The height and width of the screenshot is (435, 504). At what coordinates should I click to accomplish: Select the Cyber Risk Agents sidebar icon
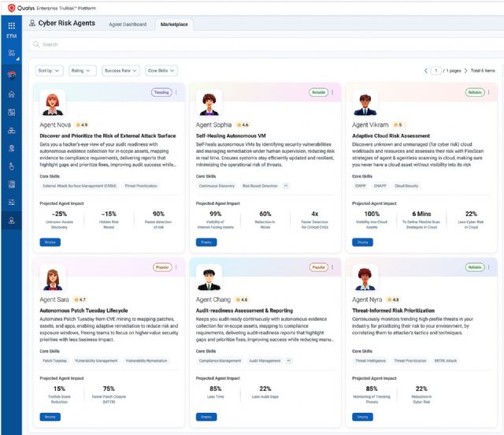tap(12, 221)
